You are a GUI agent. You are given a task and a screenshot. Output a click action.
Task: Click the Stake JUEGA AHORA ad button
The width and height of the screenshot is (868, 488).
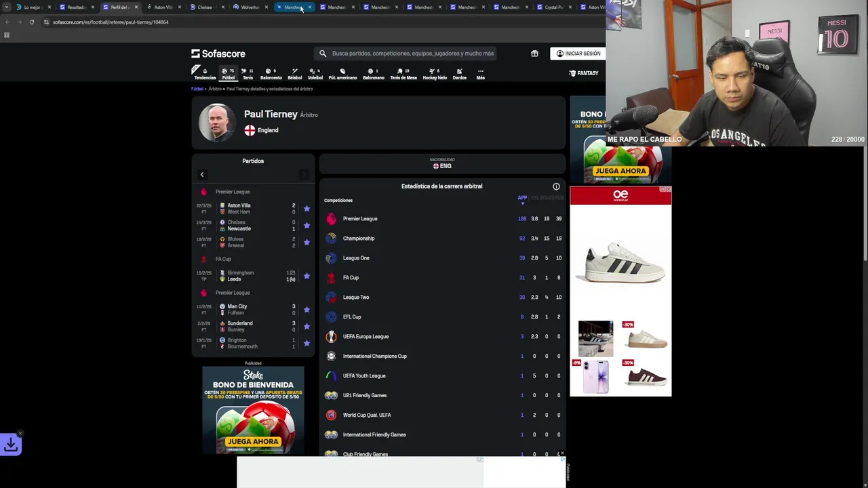point(253,442)
